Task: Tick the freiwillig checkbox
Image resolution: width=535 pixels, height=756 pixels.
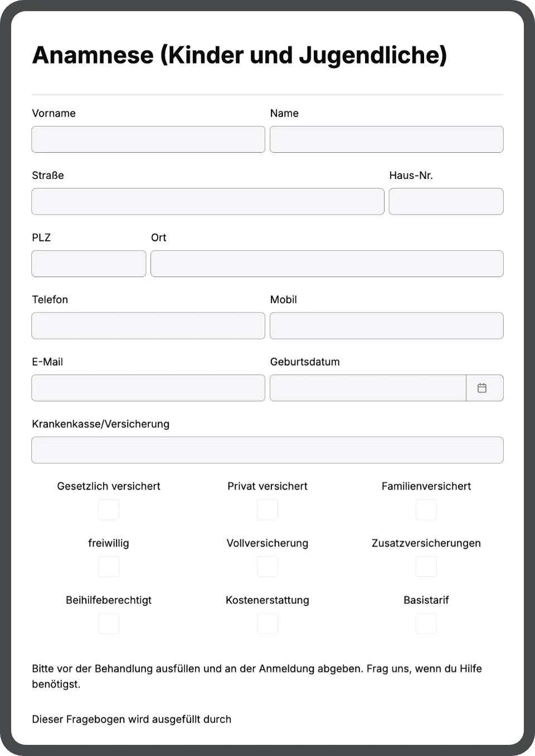Action: point(109,566)
